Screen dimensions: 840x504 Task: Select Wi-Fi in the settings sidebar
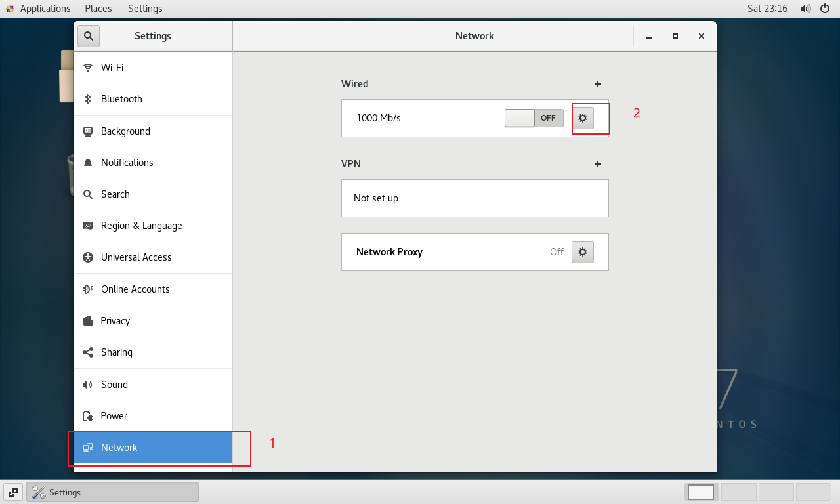112,68
